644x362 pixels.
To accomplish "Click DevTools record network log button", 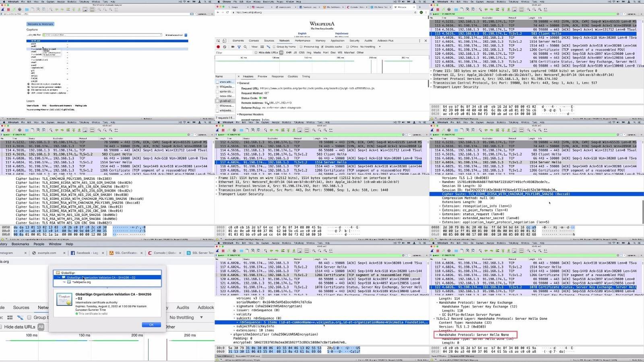I will pyautogui.click(x=218, y=47).
